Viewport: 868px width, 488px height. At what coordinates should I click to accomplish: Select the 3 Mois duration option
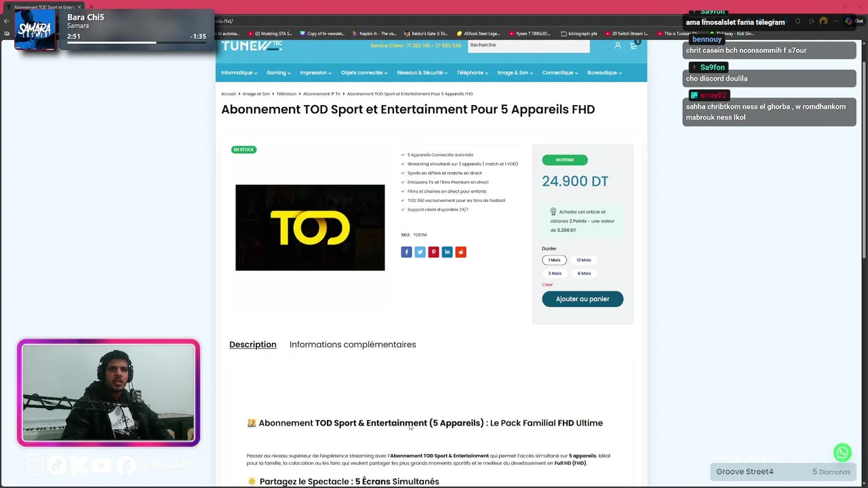(x=555, y=273)
